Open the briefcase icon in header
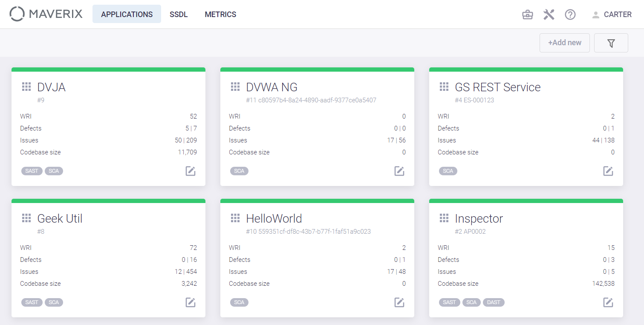Image resolution: width=644 pixels, height=325 pixels. (527, 15)
